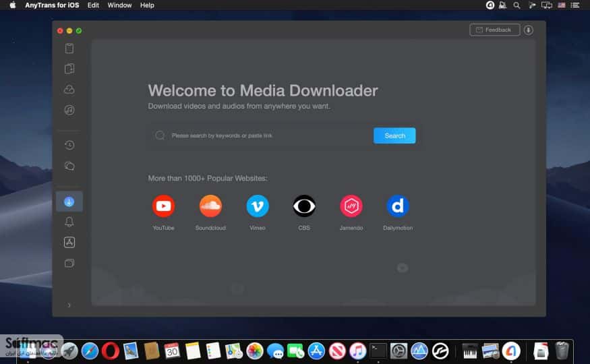Expand the sidebar with the chevron arrow
Image resolution: width=590 pixels, height=364 pixels.
69,305
